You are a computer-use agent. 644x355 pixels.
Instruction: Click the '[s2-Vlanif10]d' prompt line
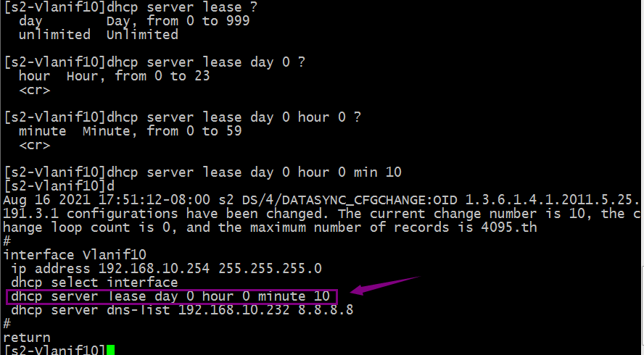point(59,186)
